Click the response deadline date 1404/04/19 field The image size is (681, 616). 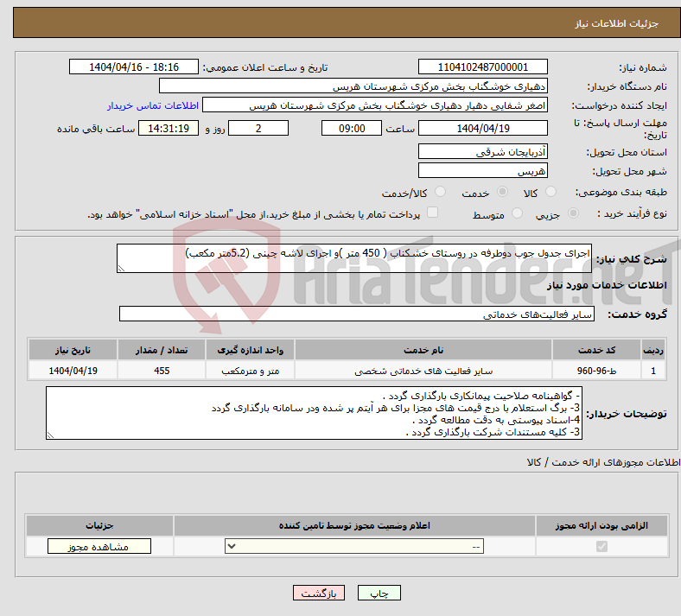(482, 128)
